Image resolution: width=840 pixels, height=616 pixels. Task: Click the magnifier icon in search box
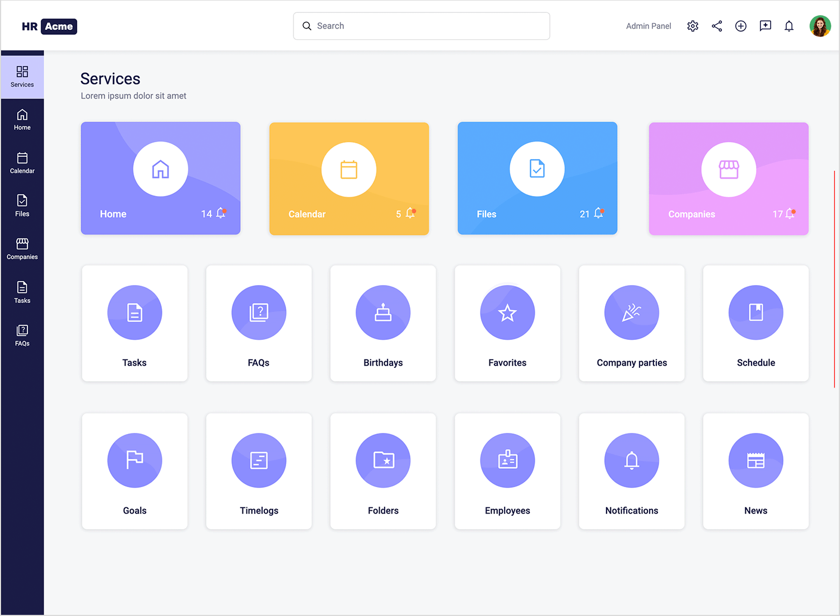tap(307, 26)
